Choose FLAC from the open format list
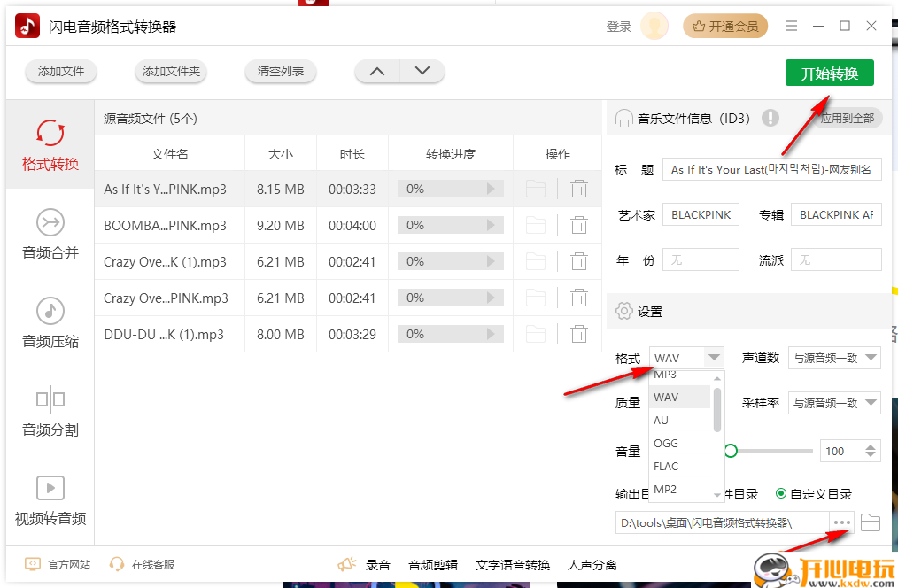Viewport: 898px width, 588px height. [665, 466]
